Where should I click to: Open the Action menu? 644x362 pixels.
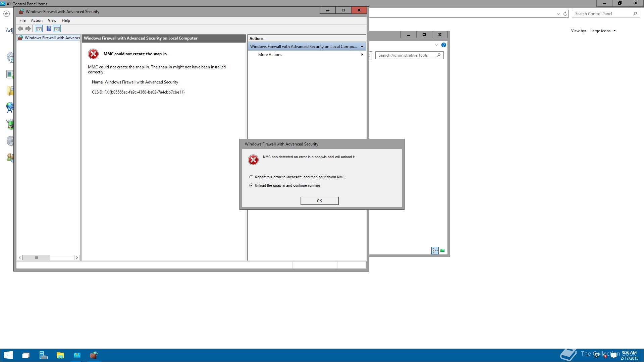coord(37,20)
